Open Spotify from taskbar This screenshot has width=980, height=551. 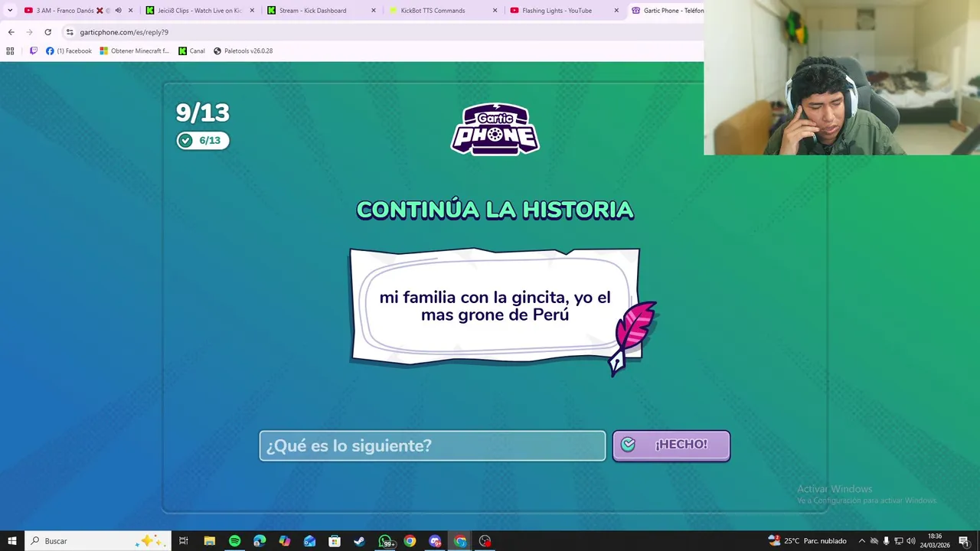[x=234, y=541]
